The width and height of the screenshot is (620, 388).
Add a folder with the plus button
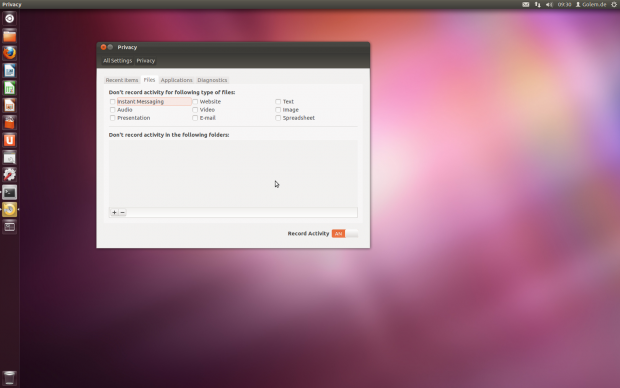click(114, 212)
